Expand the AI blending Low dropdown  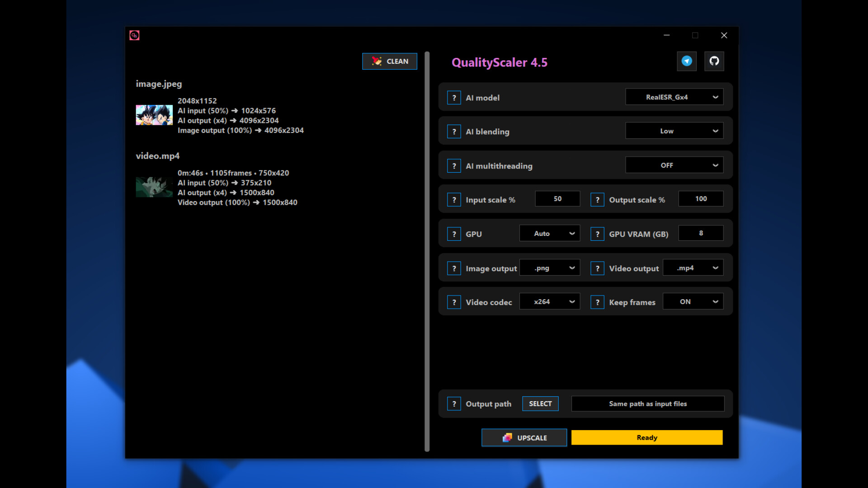674,131
